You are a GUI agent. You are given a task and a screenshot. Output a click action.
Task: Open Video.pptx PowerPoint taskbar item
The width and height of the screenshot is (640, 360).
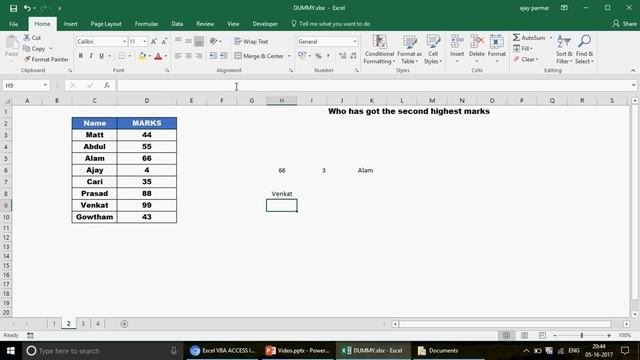(299, 351)
